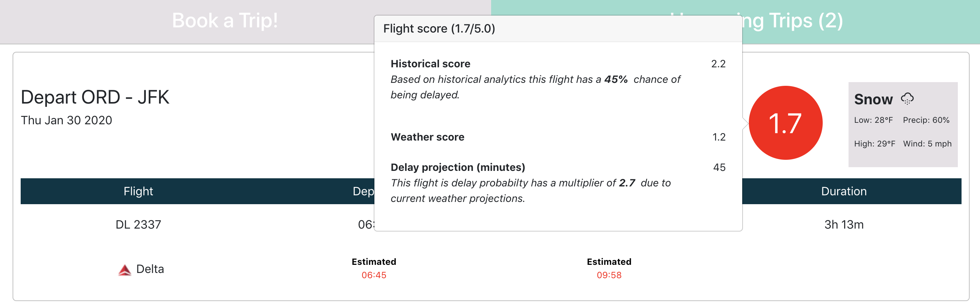This screenshot has height=307, width=980.
Task: Click the Delta airline name
Action: pyautogui.click(x=150, y=269)
